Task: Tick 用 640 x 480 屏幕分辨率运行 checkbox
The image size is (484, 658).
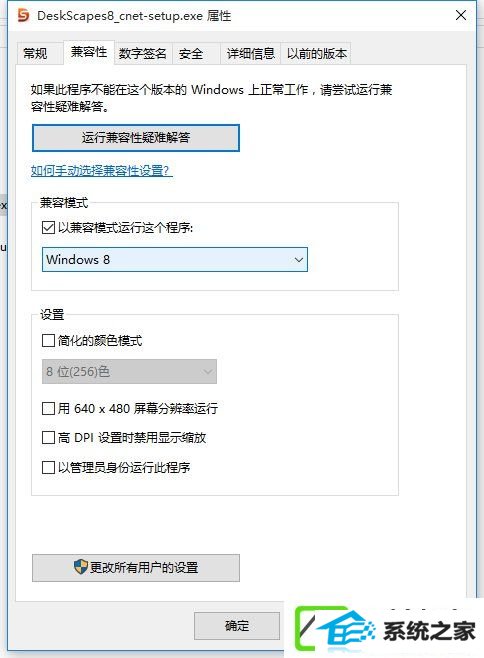Action: [x=48, y=408]
